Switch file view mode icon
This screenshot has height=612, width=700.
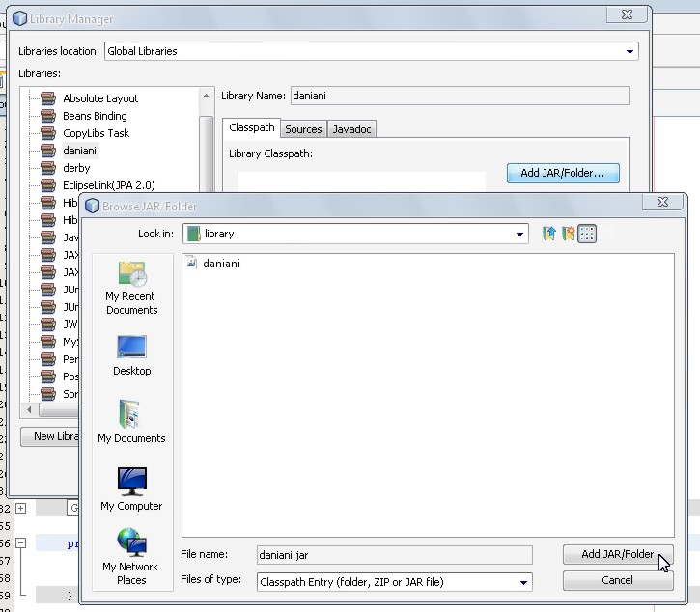click(x=587, y=234)
